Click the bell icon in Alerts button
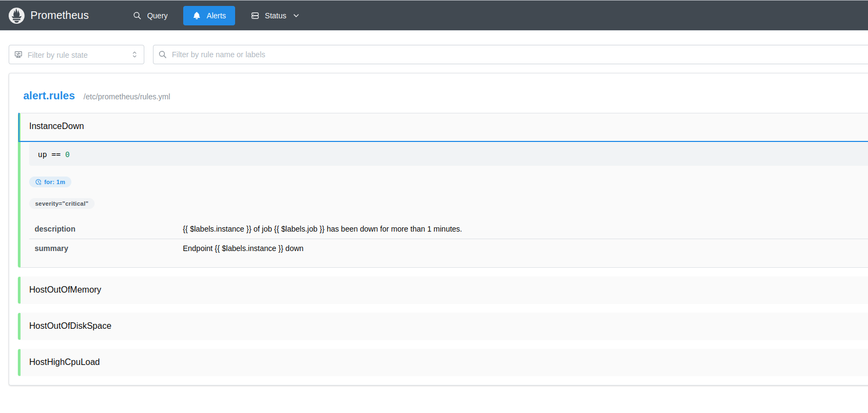Image resolution: width=868 pixels, height=413 pixels. click(x=197, y=16)
